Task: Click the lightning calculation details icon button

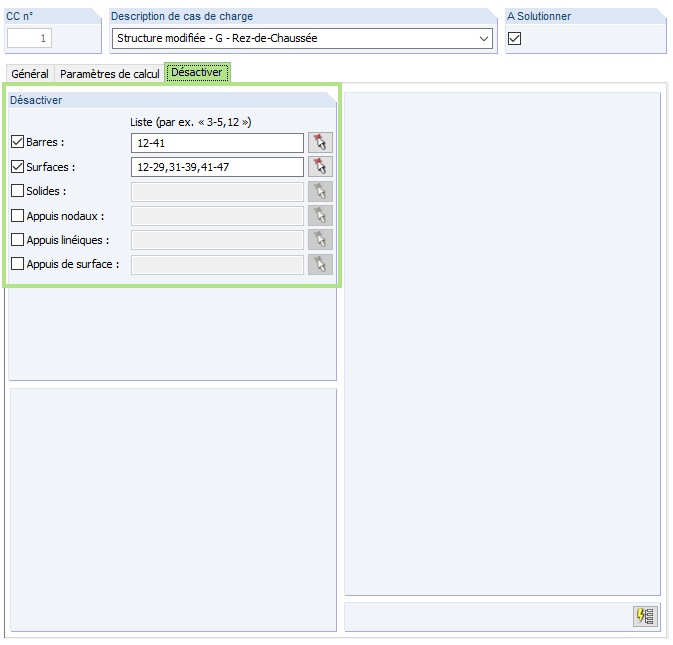Action: coord(645,616)
